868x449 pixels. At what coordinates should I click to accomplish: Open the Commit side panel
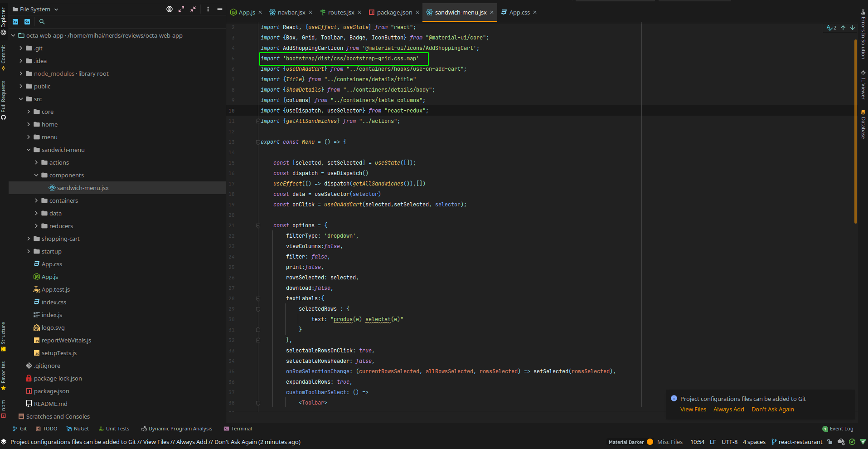(x=4, y=57)
